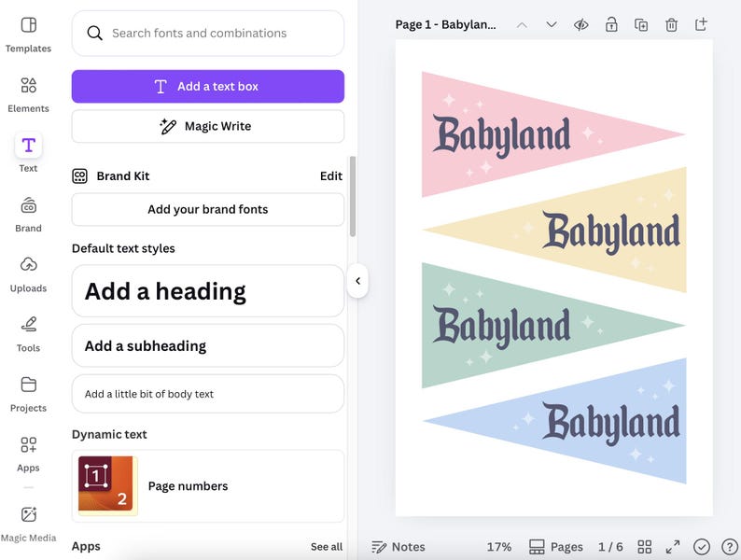Click the delete page trash icon

coord(671,24)
